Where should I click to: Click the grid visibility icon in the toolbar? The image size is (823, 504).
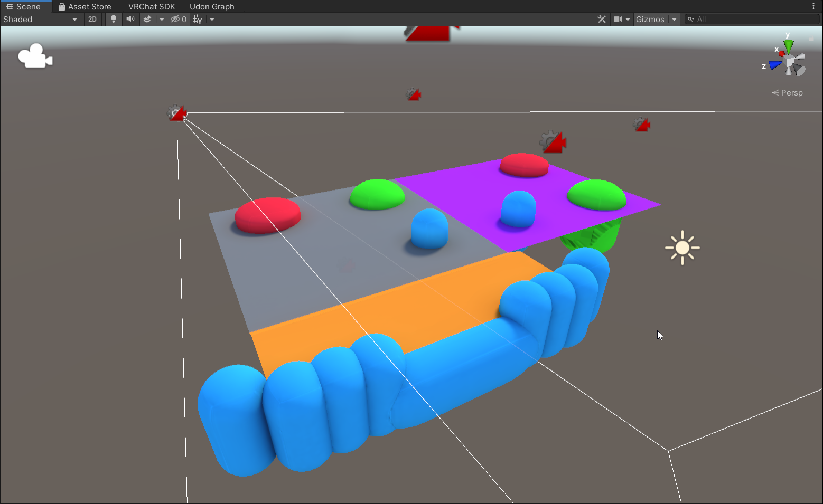point(197,19)
